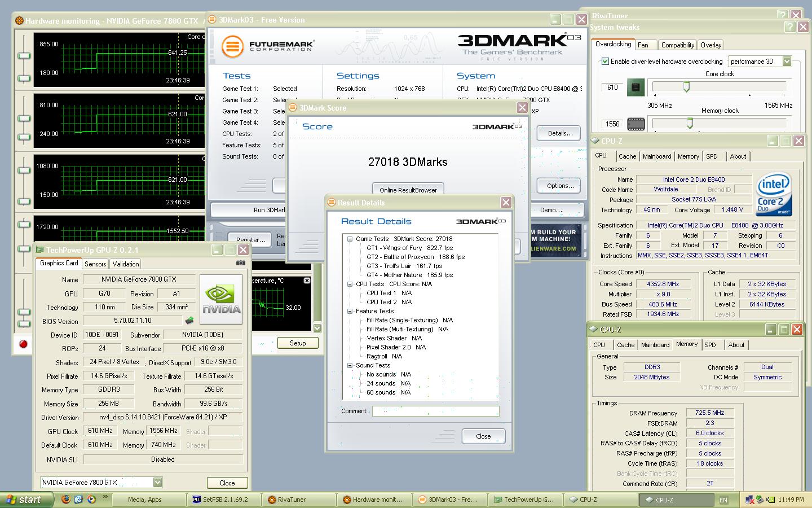
Task: Click the Run 3DMark button
Action: click(x=249, y=209)
